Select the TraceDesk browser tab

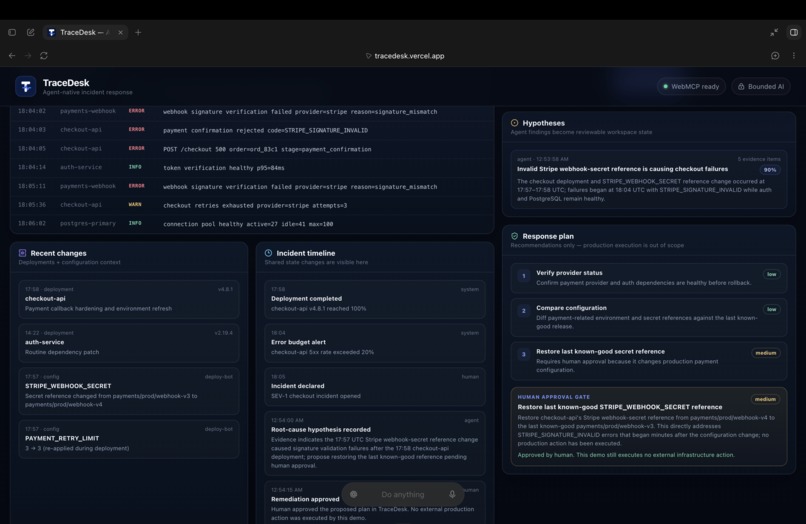point(85,32)
